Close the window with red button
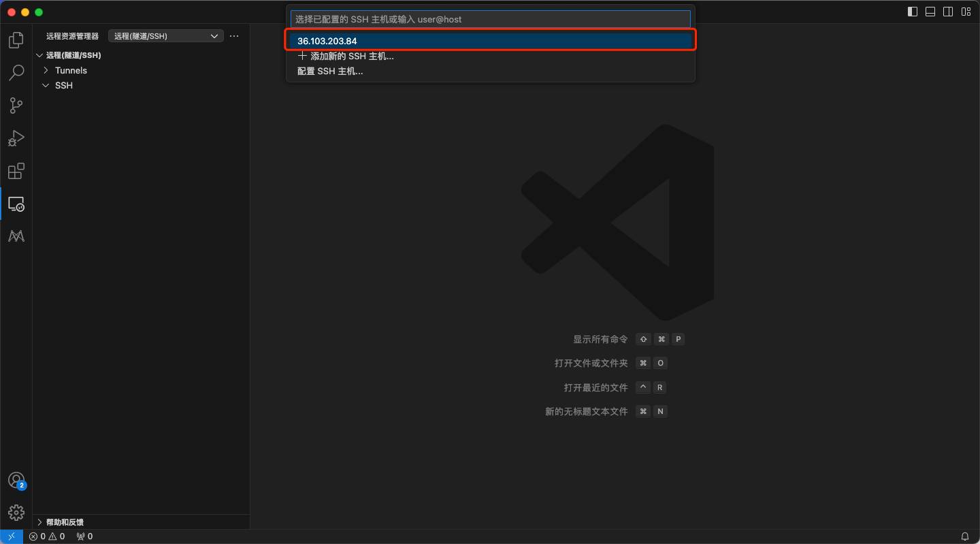The image size is (980, 544). 12,12
